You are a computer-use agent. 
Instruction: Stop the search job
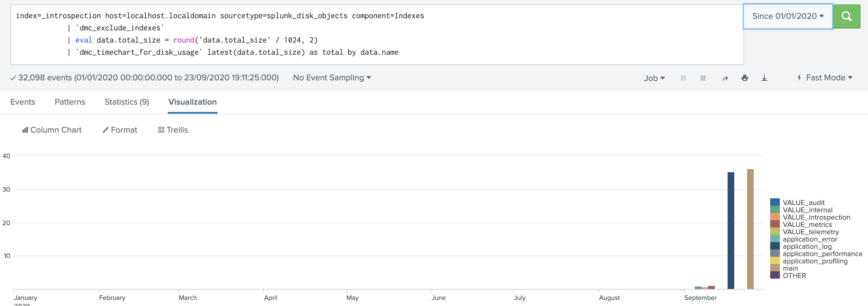[703, 78]
